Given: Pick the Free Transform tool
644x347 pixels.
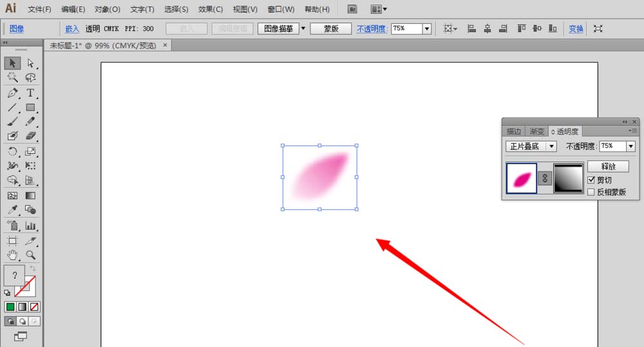Looking at the screenshot, I should (x=30, y=165).
